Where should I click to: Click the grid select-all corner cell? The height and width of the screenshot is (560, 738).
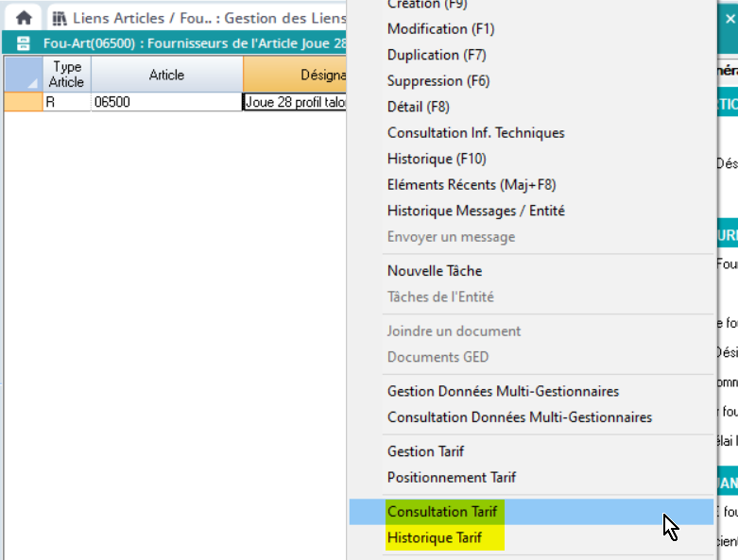[x=23, y=75]
